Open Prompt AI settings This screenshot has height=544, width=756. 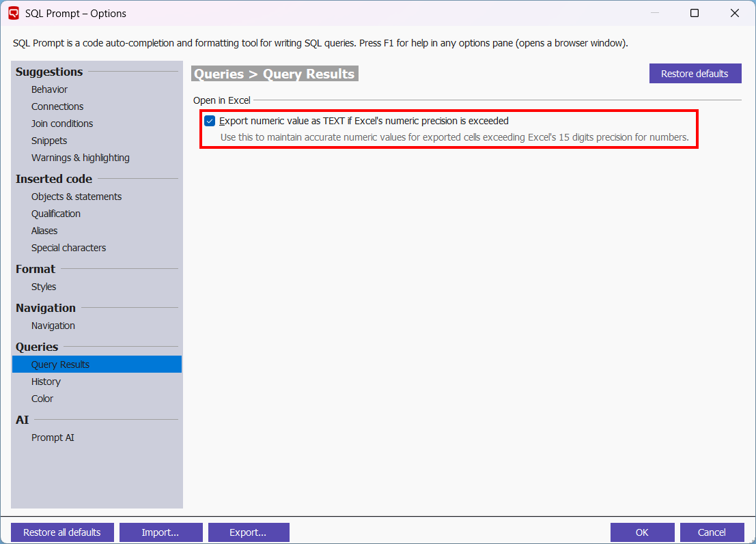click(53, 438)
